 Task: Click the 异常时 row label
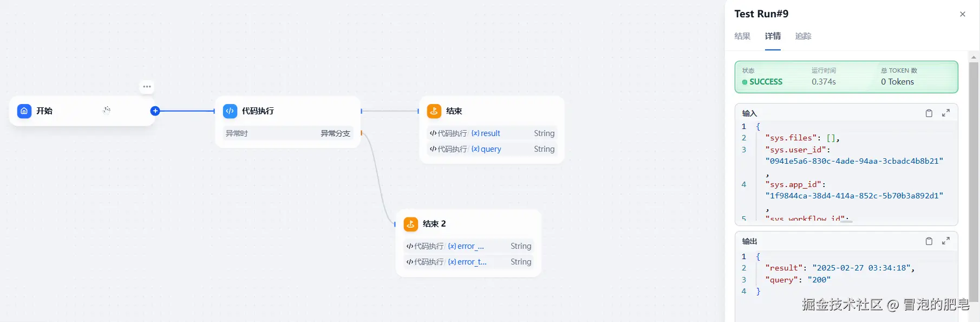click(x=237, y=133)
